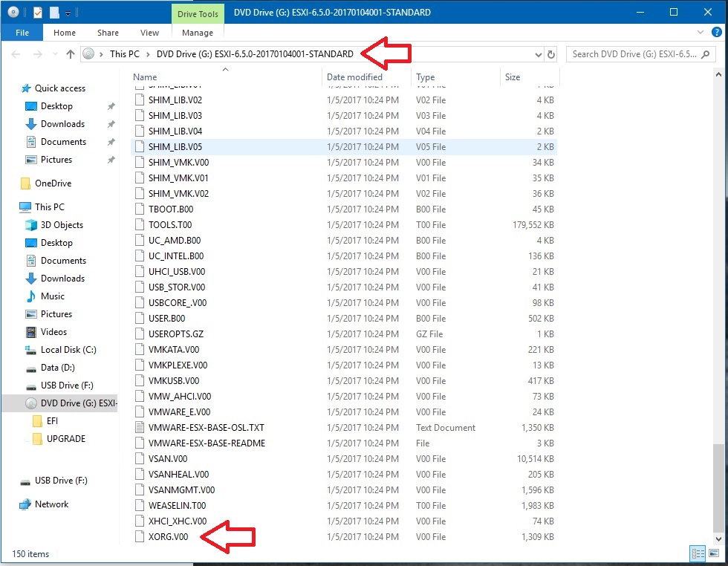Image resolution: width=728 pixels, height=566 pixels.
Task: Sort by the Size column header
Action: [513, 77]
